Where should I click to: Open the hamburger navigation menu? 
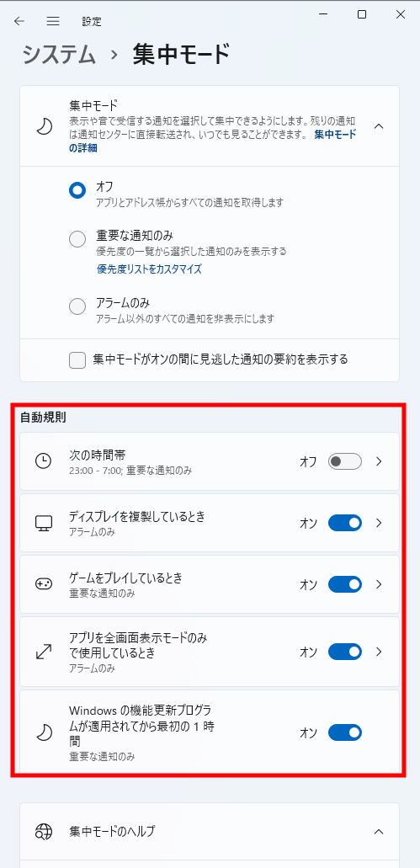tap(52, 21)
